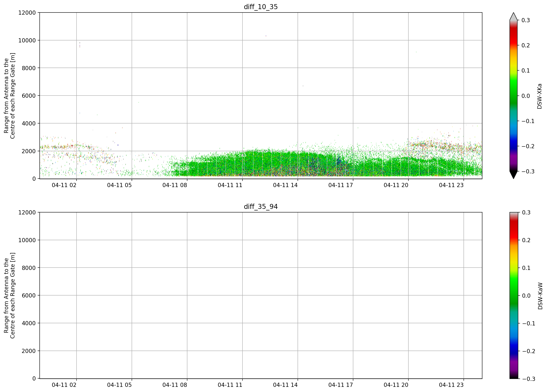Viewport: 547px width, 392px height.
Task: Click the 0.1 tick on DSW-KaW colorbar
Action: pyautogui.click(x=526, y=268)
